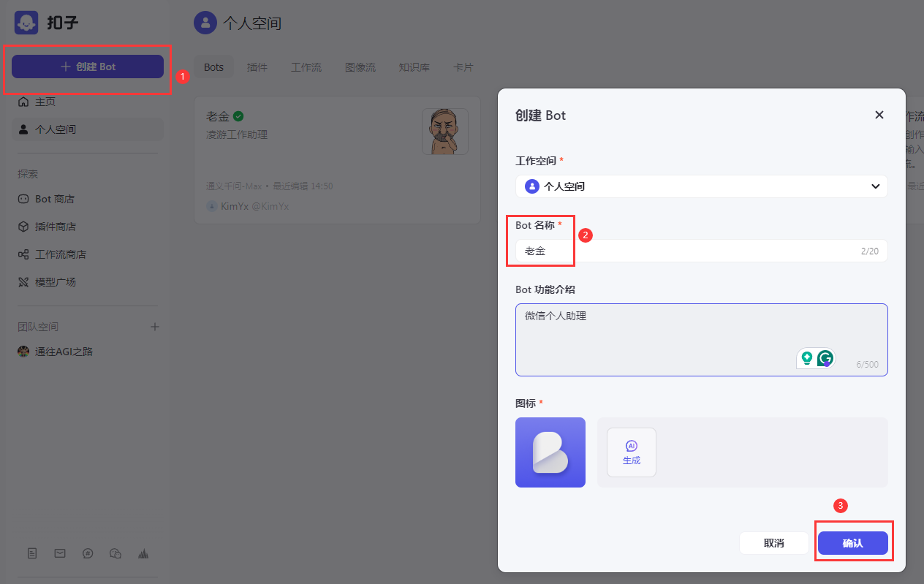Viewport: 924px width, 584px height.
Task: Click the model icon beside 模型广场
Action: pyautogui.click(x=23, y=281)
